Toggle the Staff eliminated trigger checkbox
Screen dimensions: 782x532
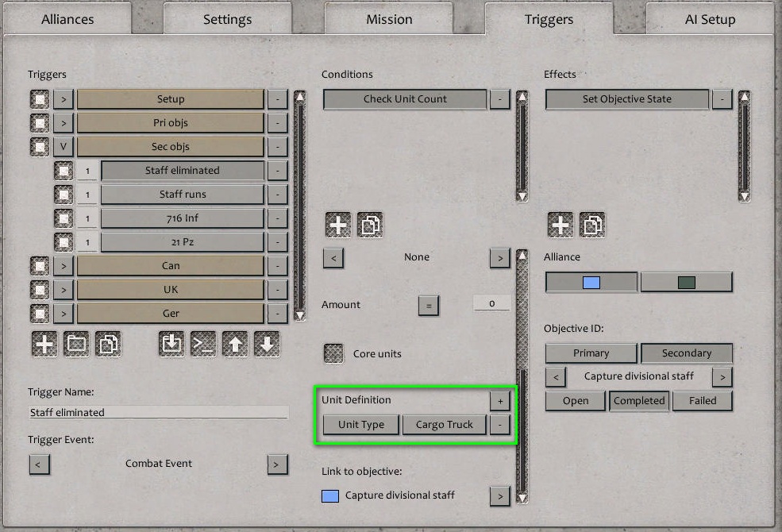pos(64,171)
